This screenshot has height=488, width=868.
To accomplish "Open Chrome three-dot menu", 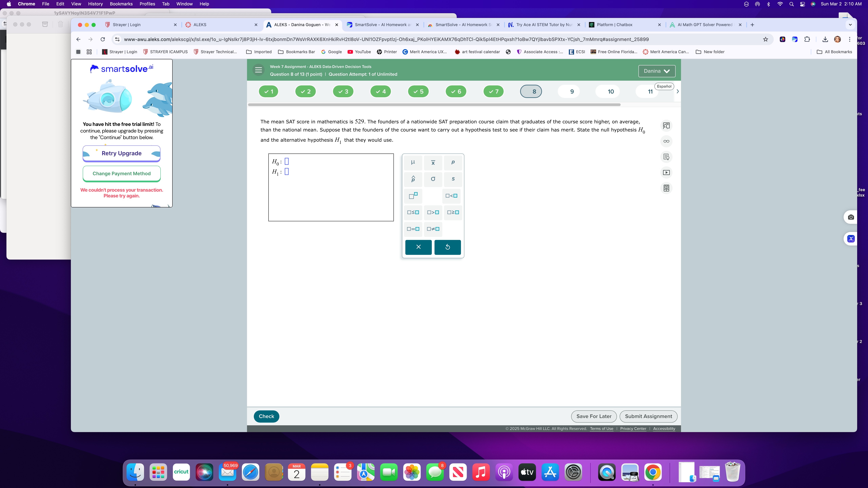I will (850, 39).
